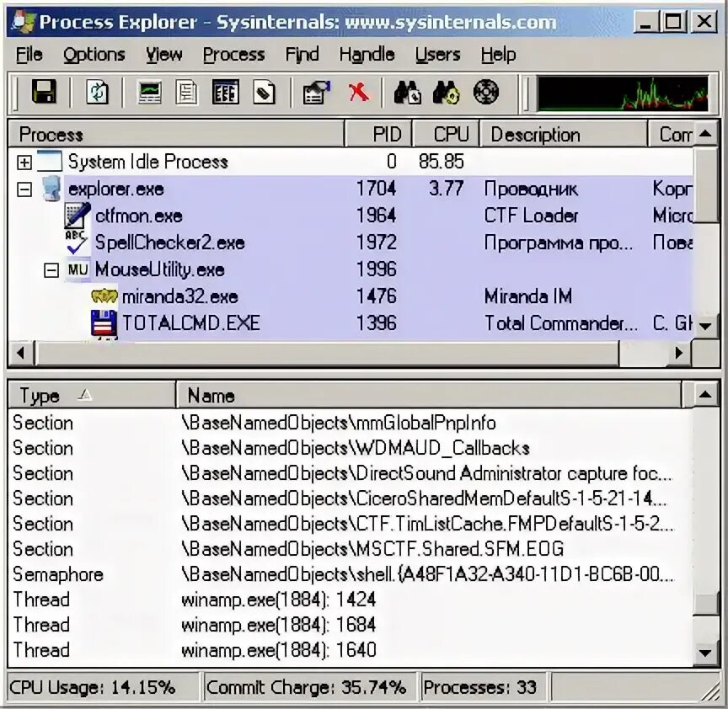Click the process list horizontal scrollbar thumb
This screenshot has width=728, height=709.
tap(327, 353)
